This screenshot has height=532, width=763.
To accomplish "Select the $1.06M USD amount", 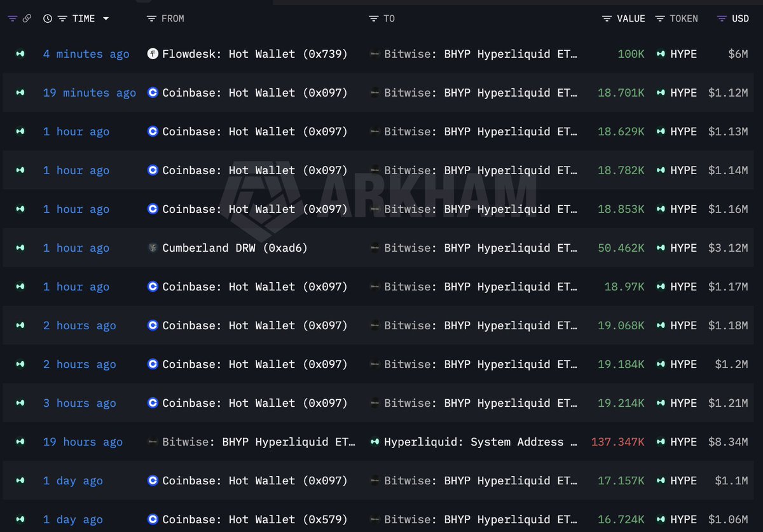I will [728, 519].
